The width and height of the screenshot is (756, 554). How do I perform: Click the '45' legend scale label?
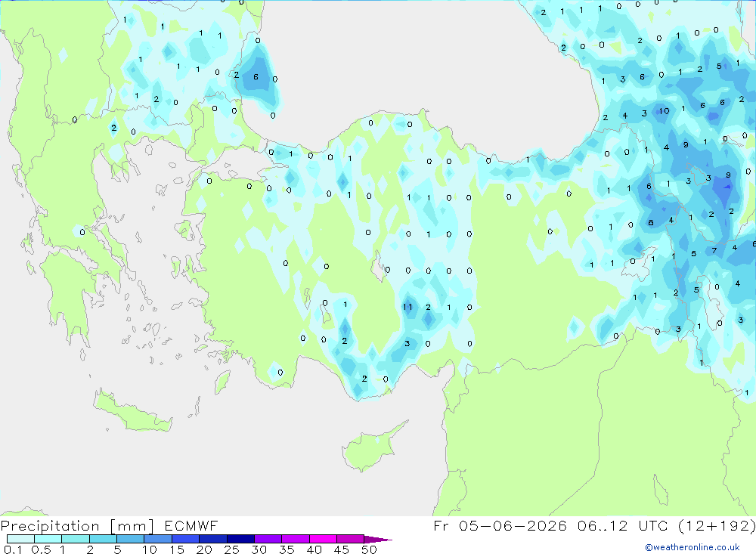tap(342, 549)
